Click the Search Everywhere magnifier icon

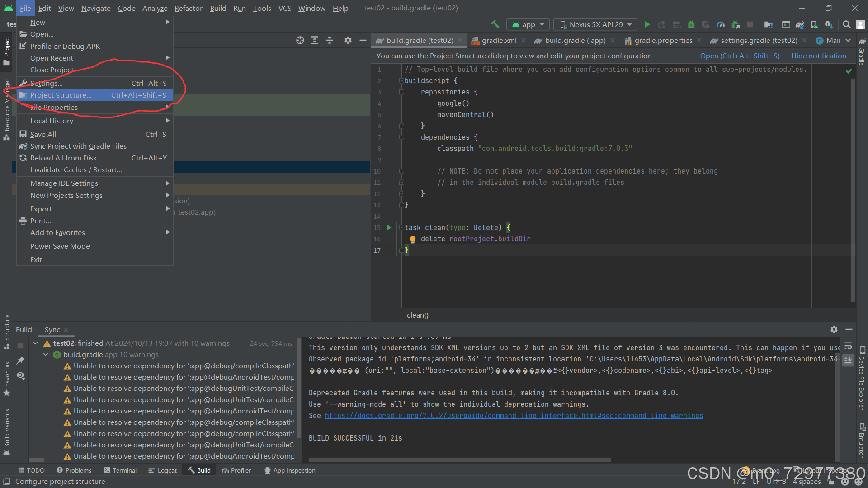(x=846, y=24)
